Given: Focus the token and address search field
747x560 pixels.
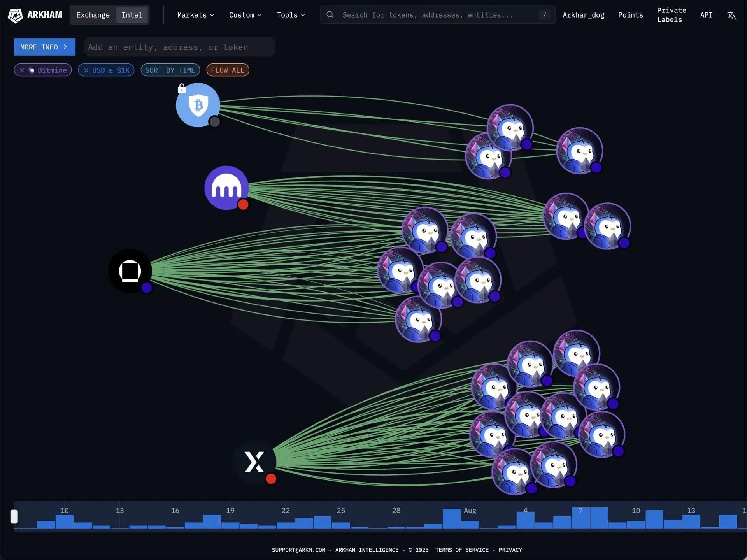Looking at the screenshot, I should click(x=438, y=15).
